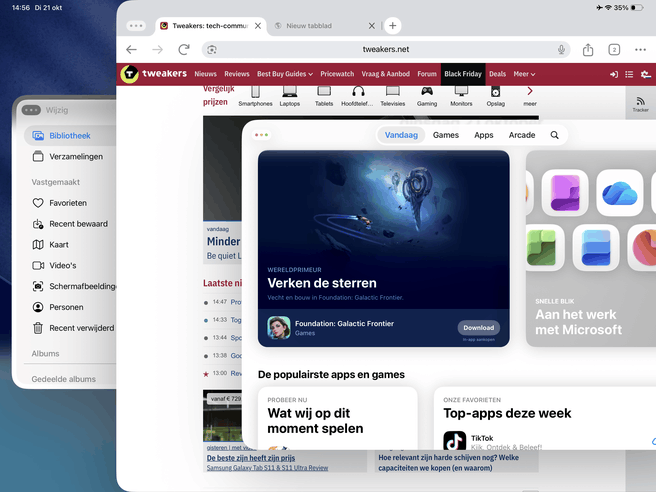This screenshot has width=656, height=492.
Task: Tap the microphone icon in address bar
Action: (x=561, y=49)
